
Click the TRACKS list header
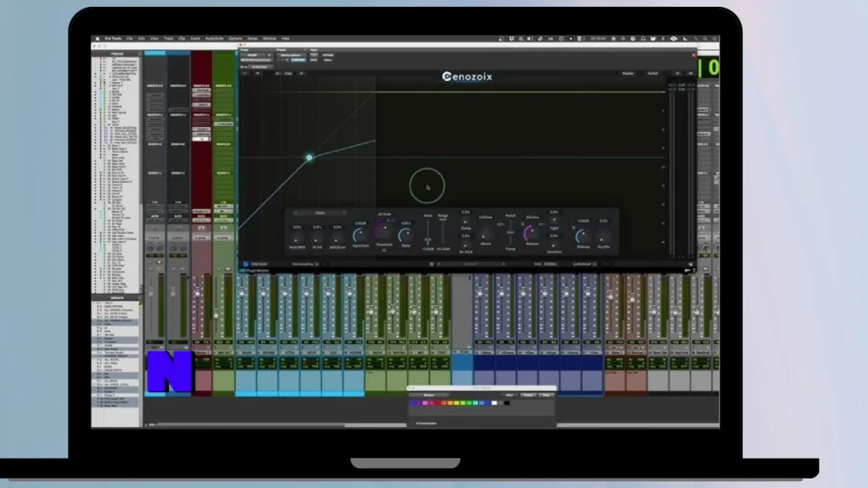[117, 54]
